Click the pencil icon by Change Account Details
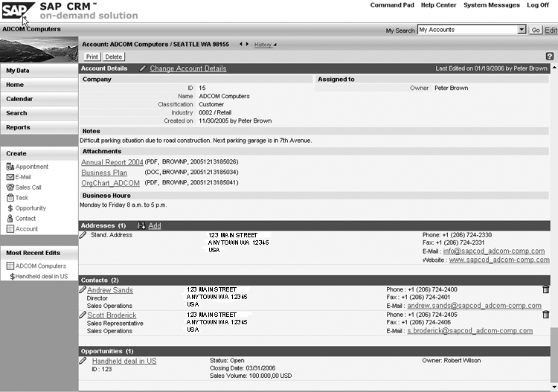Viewport: 558px width, 392px height. click(143, 68)
